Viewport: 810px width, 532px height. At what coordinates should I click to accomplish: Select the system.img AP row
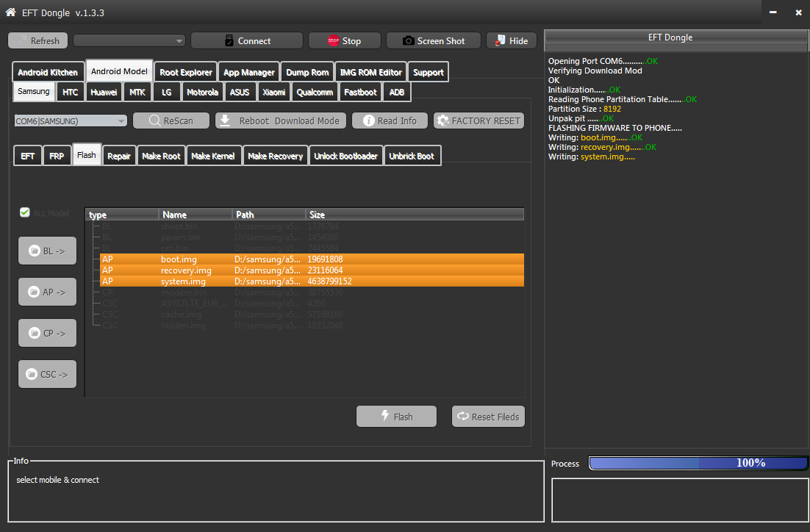pyautogui.click(x=312, y=281)
